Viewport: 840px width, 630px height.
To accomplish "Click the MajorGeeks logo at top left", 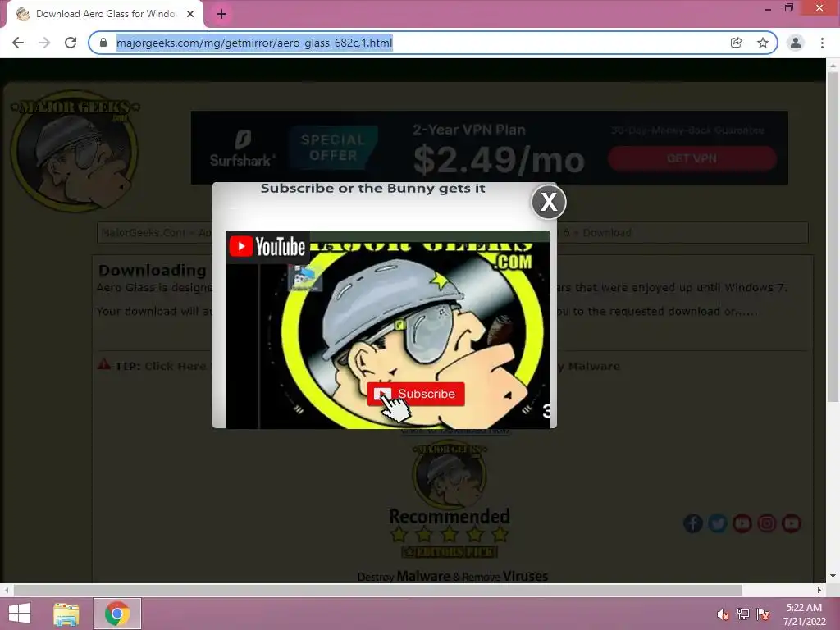I will 75,151.
